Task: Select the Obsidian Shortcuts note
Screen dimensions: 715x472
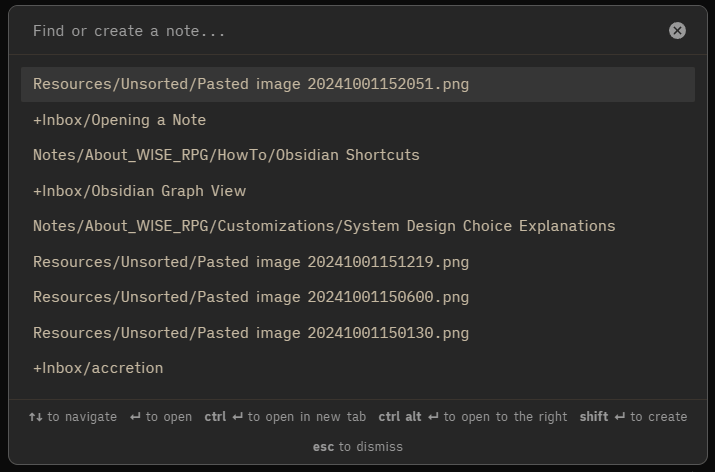Action: tap(226, 155)
